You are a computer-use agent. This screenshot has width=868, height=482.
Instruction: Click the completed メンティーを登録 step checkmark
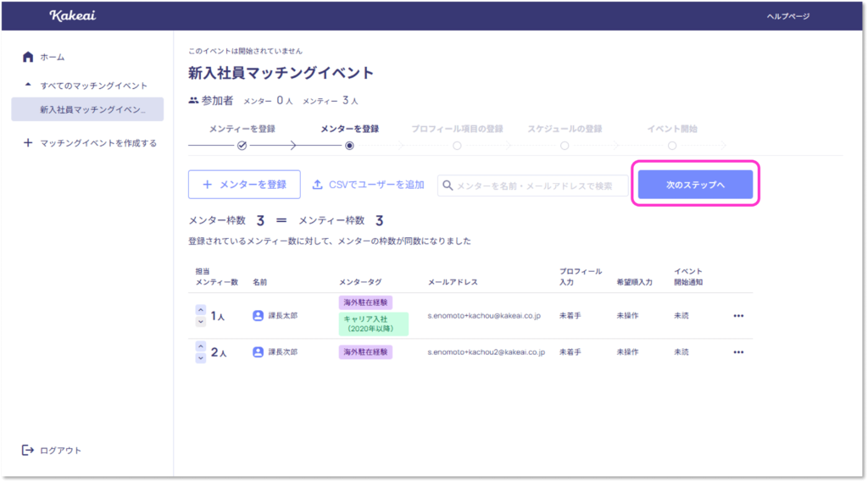242,146
